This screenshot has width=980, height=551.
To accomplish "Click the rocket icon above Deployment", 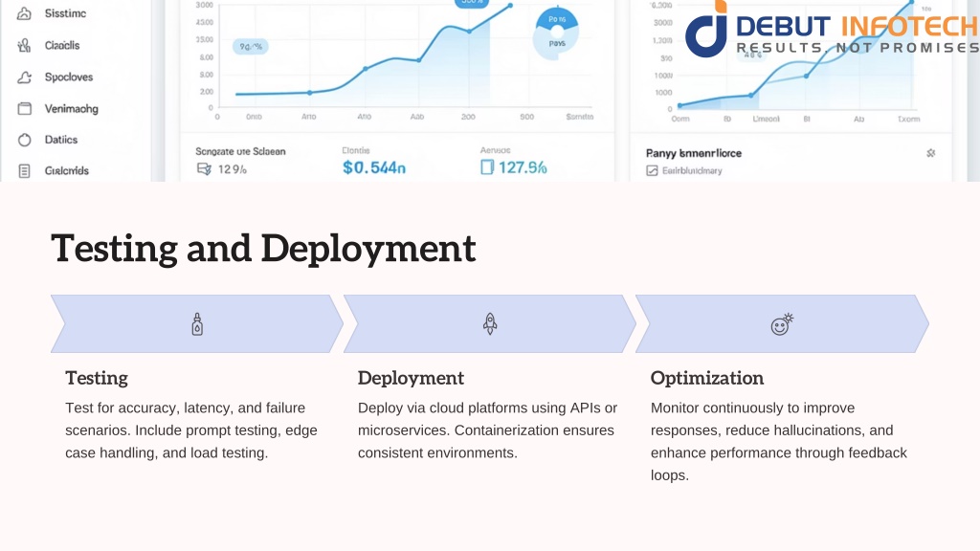I will (x=489, y=324).
